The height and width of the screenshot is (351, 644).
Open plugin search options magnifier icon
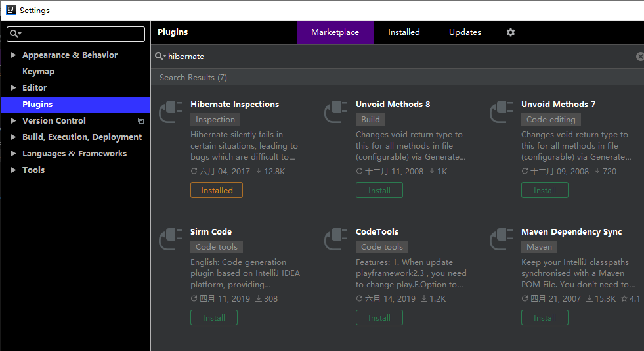[x=161, y=57]
